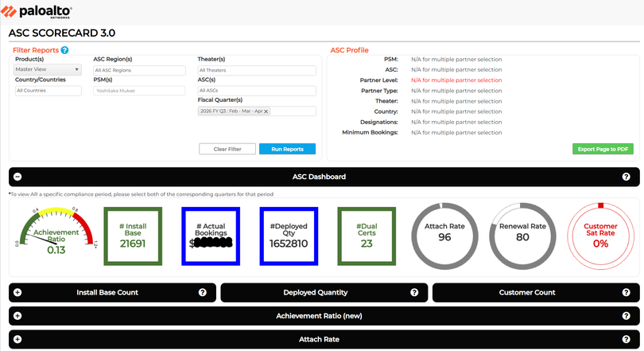The width and height of the screenshot is (644, 351).
Task: Collapse ASC Dashboard with the minus icon
Action: pyautogui.click(x=17, y=177)
